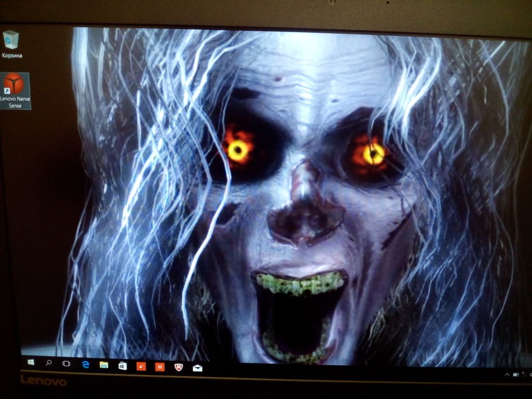The image size is (532, 399).
Task: Open McAfee from the red shield icon
Action: (x=178, y=367)
